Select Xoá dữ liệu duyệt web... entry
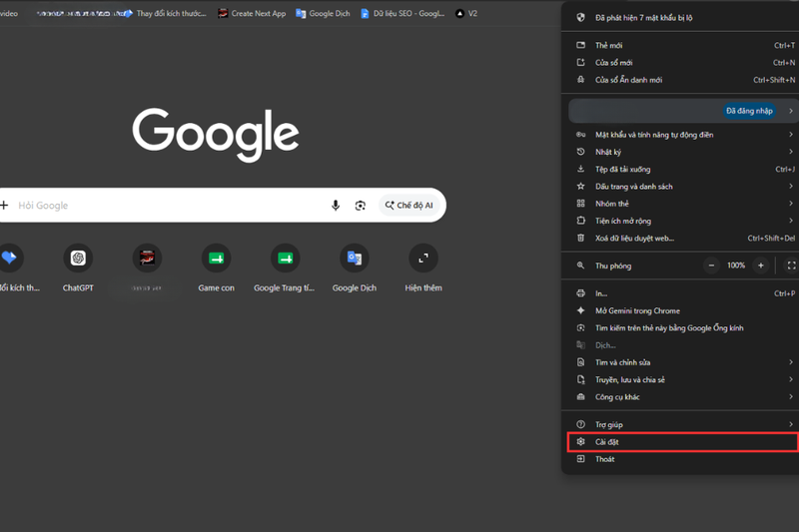The width and height of the screenshot is (799, 532). [x=682, y=238]
